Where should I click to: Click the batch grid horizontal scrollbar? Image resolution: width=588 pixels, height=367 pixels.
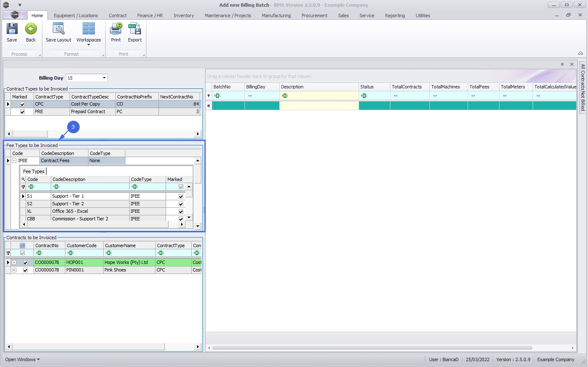pyautogui.click(x=372, y=348)
